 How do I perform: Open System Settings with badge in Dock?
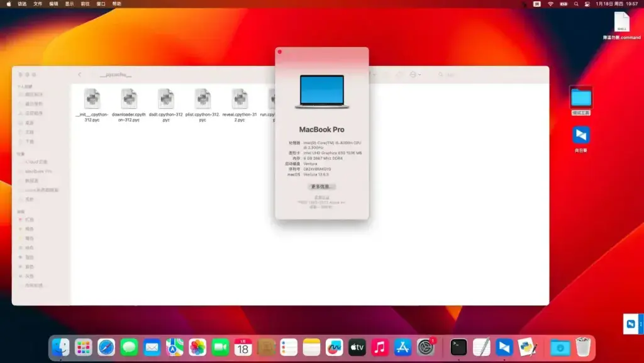pyautogui.click(x=426, y=348)
